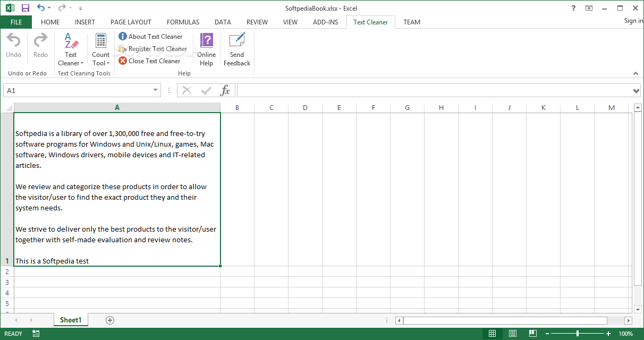Image resolution: width=644 pixels, height=340 pixels.
Task: Switch to the INSERT tab
Action: coord(85,22)
